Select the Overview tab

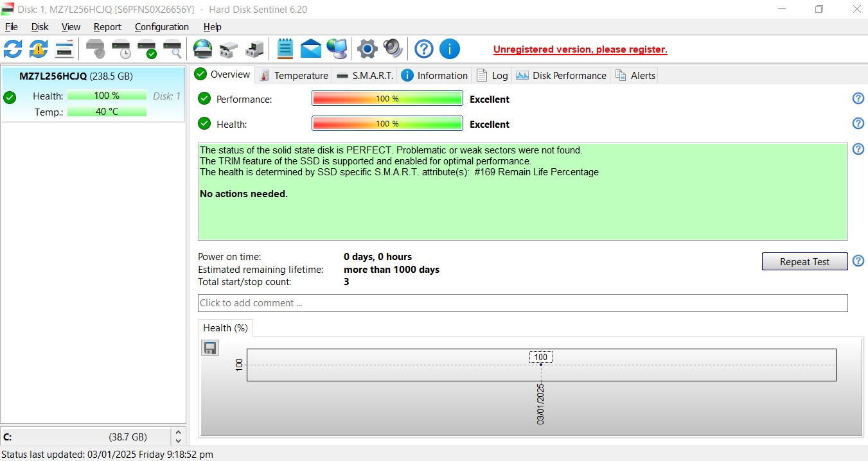[222, 74]
